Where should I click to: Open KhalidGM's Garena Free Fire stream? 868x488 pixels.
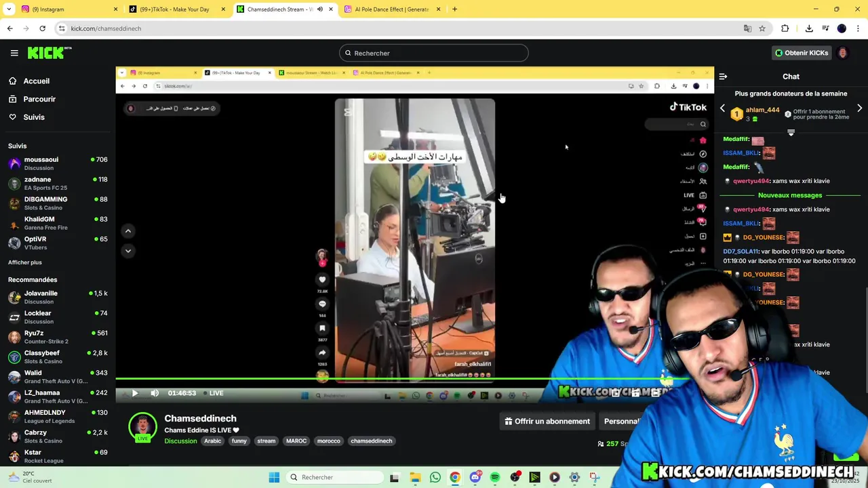[x=58, y=223]
